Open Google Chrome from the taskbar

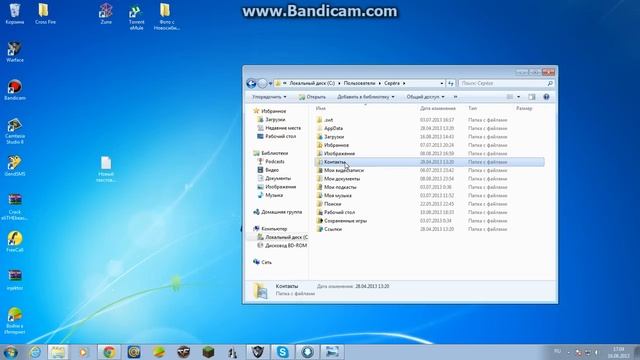(109, 352)
